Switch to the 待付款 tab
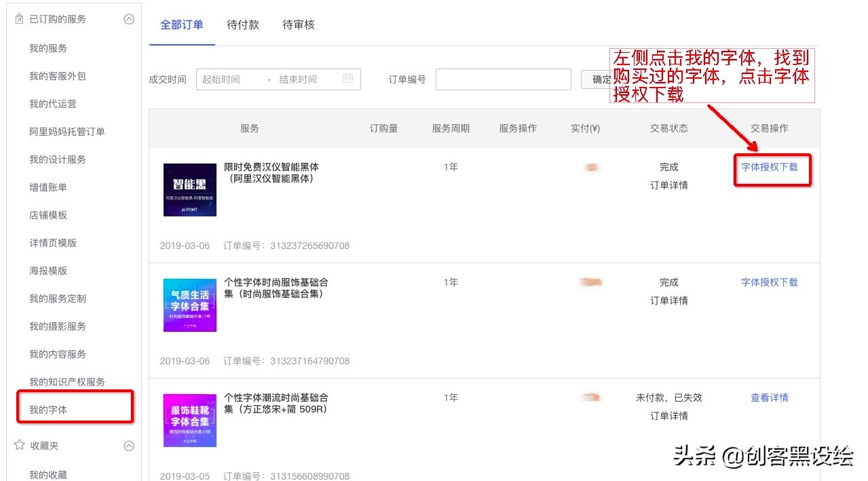Viewport: 868px width, 481px height. 242,25
